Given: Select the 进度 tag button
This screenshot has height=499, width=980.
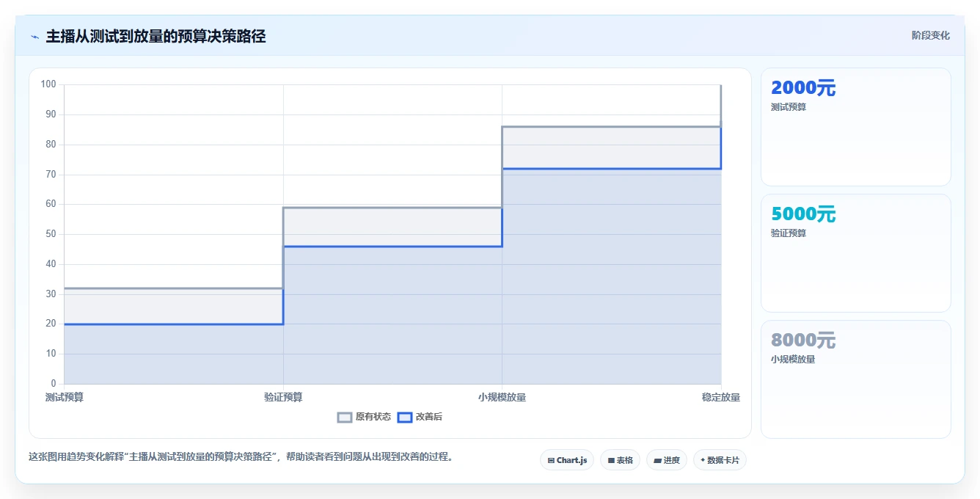Looking at the screenshot, I should tap(666, 460).
